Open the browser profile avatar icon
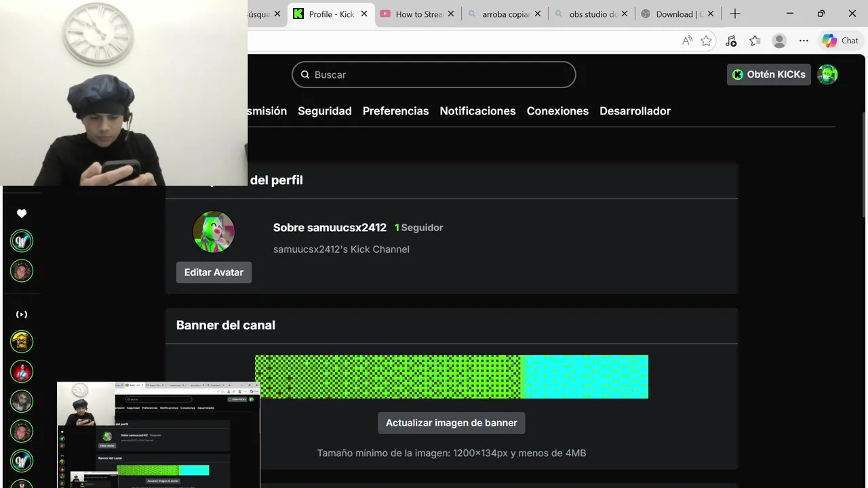The width and height of the screenshot is (868, 488). coord(779,41)
